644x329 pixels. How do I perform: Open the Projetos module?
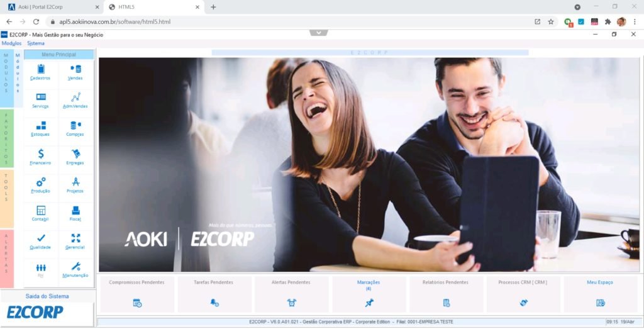coord(75,186)
